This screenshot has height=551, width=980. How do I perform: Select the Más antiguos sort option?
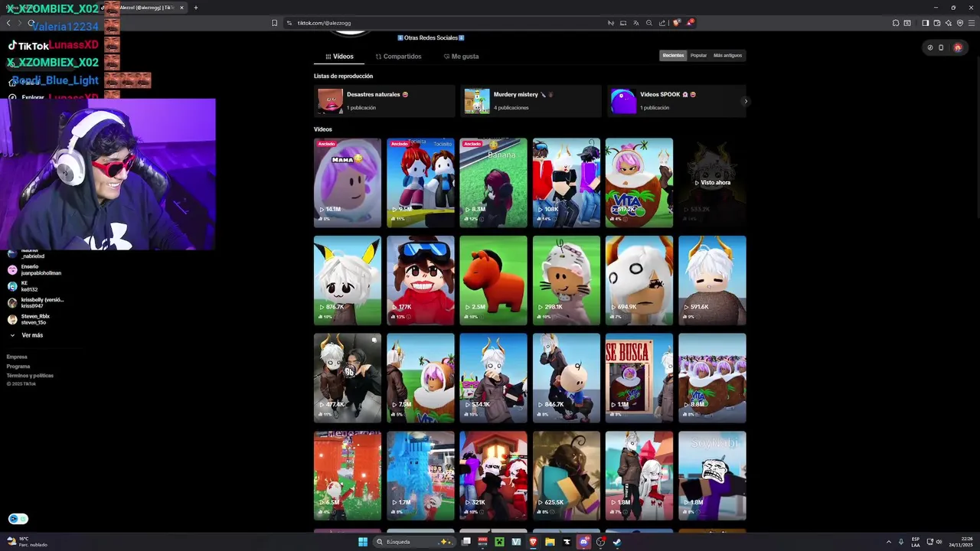(x=727, y=55)
